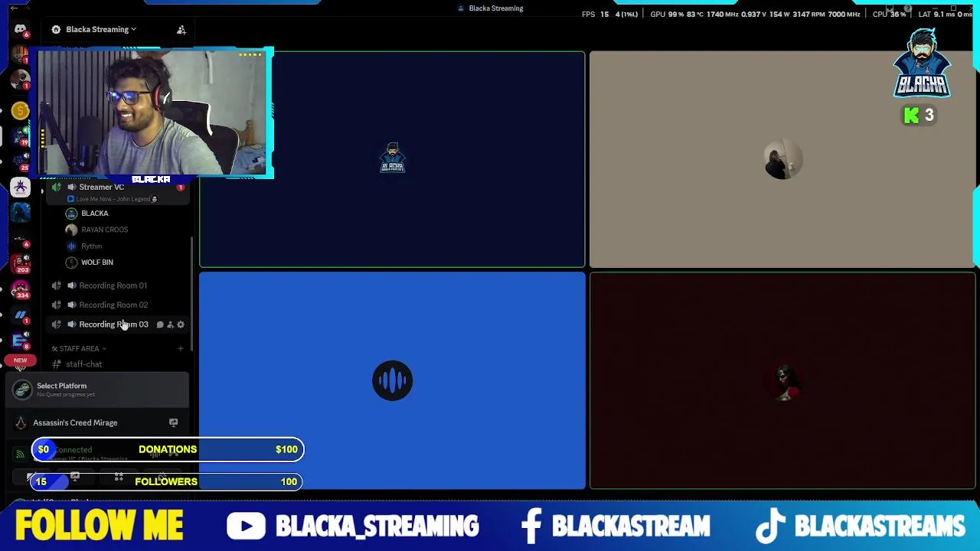Click the server icon with badge 25
Viewport: 980px width, 551px height.
(20, 161)
